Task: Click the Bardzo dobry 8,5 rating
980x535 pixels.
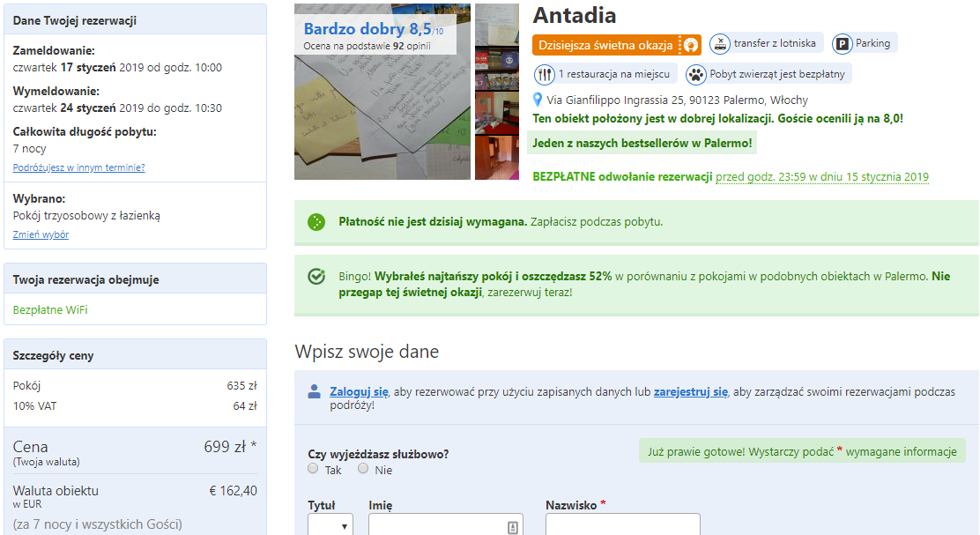Action: (374, 29)
